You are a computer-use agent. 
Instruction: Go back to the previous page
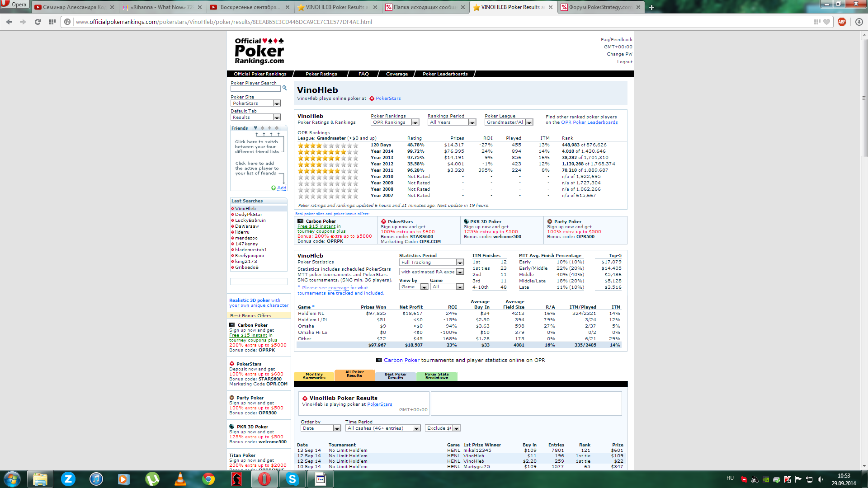9,22
